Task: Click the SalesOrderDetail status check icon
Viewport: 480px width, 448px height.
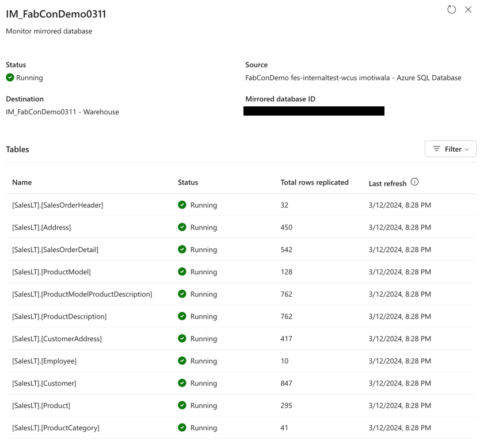Action: 182,249
